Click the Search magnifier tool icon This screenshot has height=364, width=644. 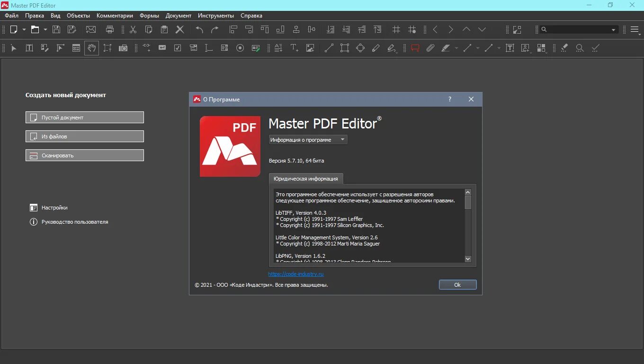(x=580, y=48)
